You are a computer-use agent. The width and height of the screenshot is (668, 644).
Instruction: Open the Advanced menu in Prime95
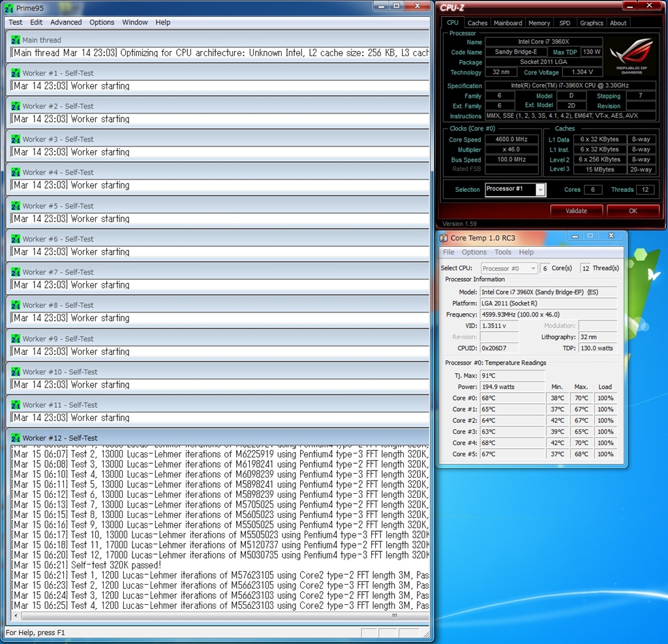[66, 22]
